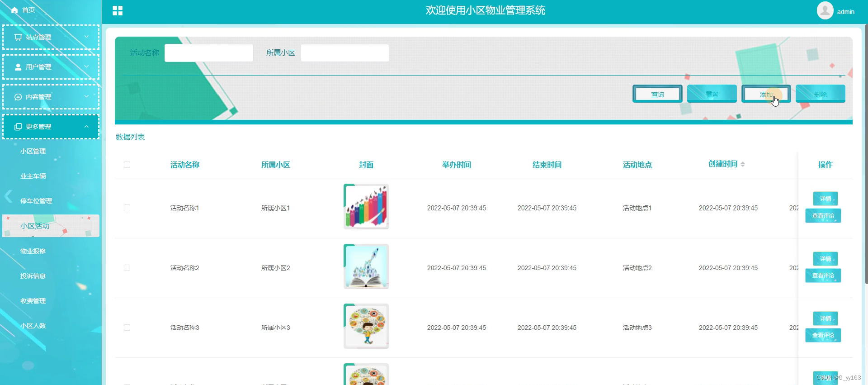Open 小区管理 in the sidebar
Viewport: 868px width, 385px height.
33,151
